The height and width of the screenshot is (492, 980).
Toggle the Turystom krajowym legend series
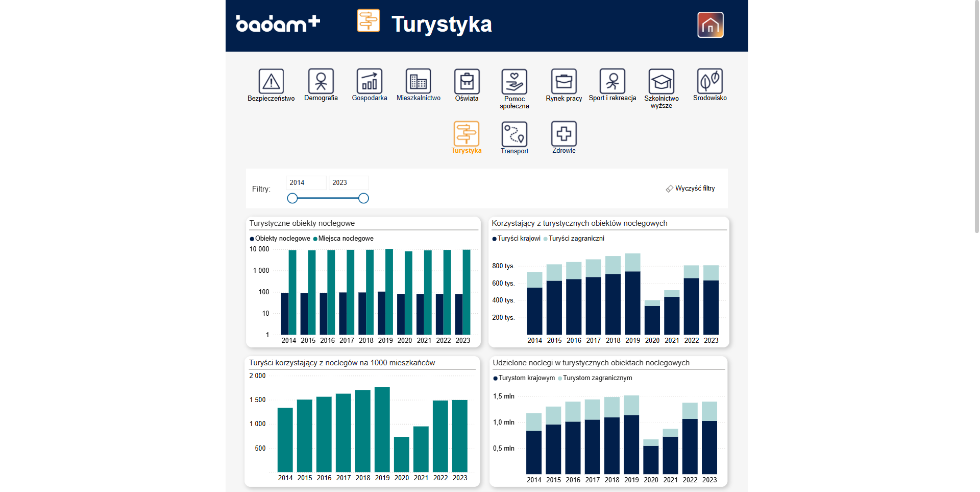point(526,378)
